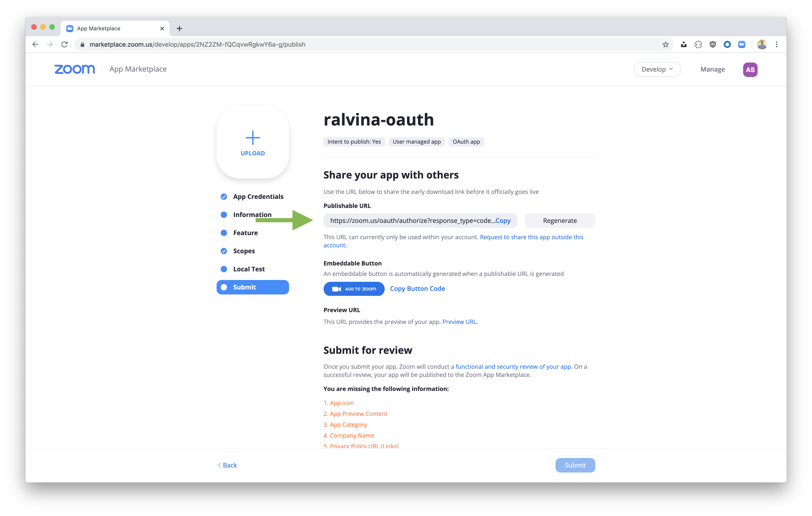Click the Zoom logo
Screen dimensions: 812x516
coord(75,69)
